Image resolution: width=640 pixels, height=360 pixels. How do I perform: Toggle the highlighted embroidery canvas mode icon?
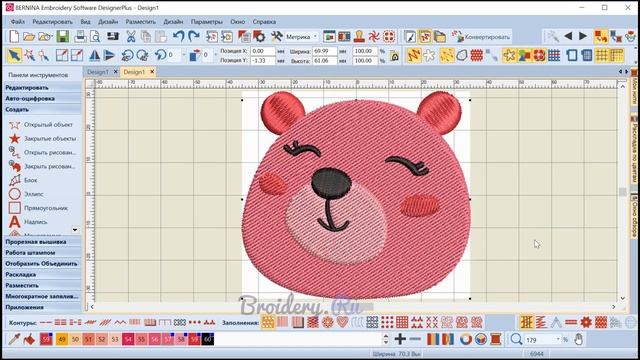[425, 37]
